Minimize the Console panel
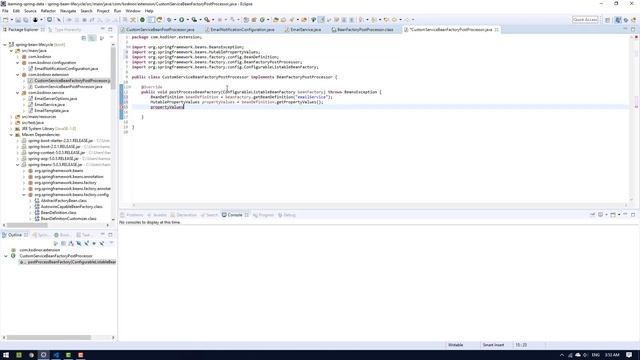640x360 pixels. (x=625, y=215)
